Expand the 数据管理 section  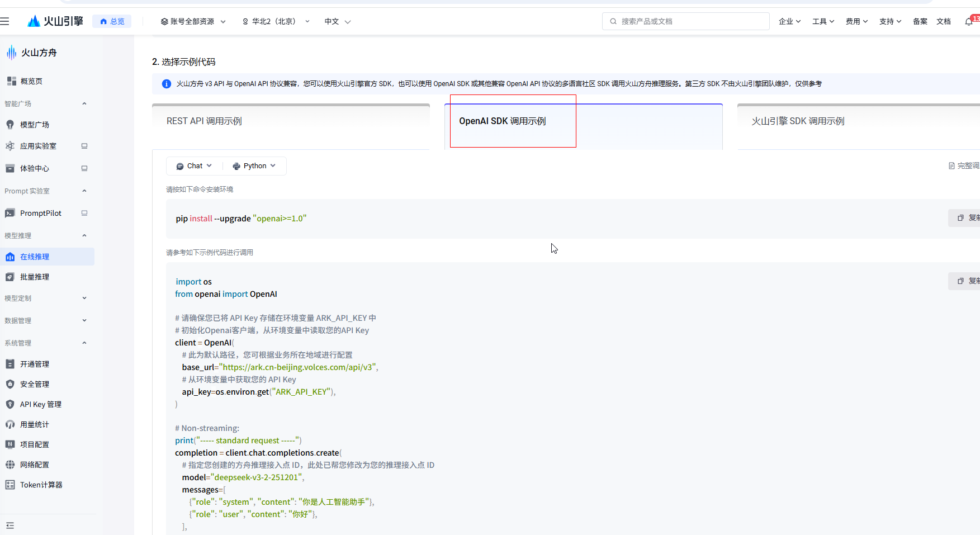click(x=84, y=320)
